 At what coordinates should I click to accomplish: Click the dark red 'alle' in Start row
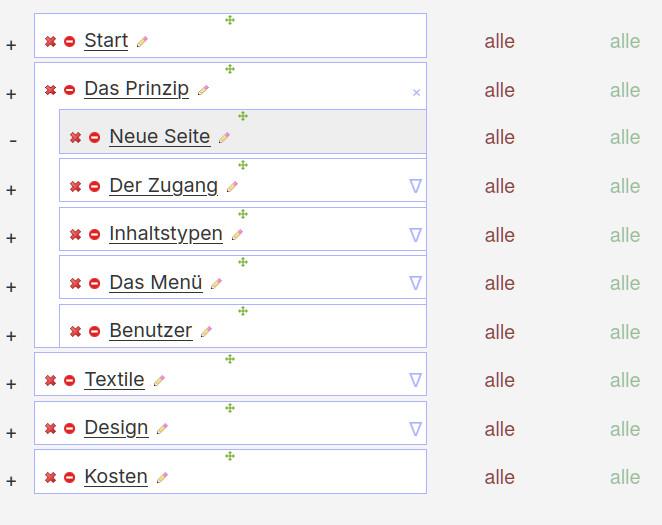499,41
